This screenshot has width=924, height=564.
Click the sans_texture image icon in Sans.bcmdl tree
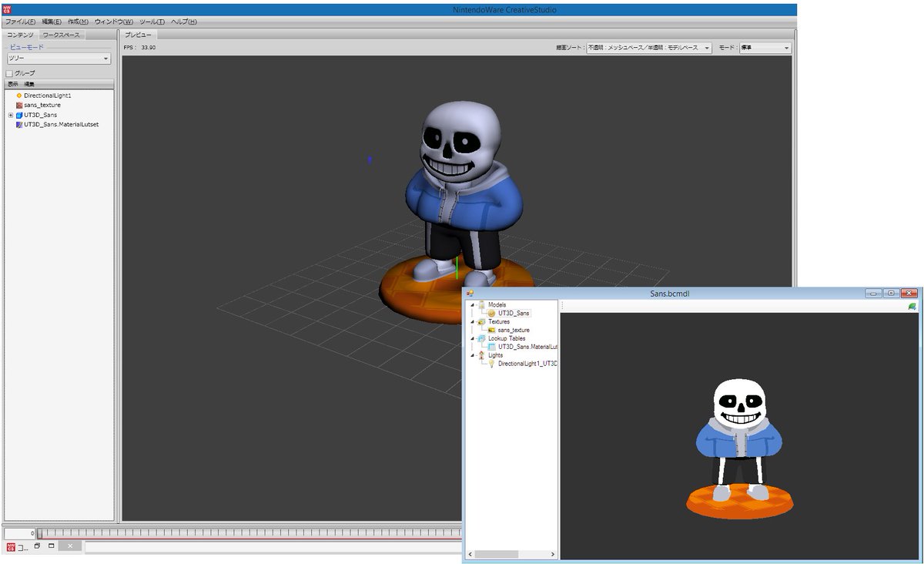pyautogui.click(x=491, y=330)
